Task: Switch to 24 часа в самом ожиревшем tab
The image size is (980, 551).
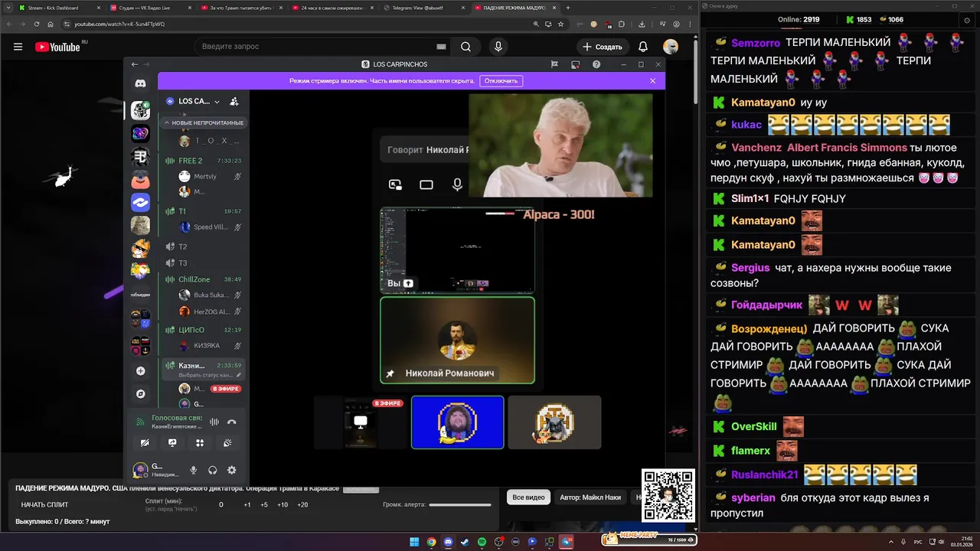Action: tap(332, 8)
